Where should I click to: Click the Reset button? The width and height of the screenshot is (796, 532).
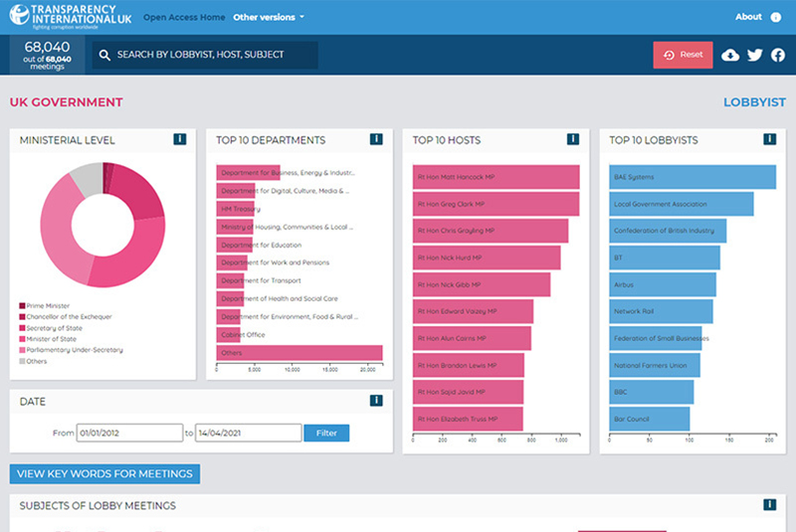click(683, 55)
